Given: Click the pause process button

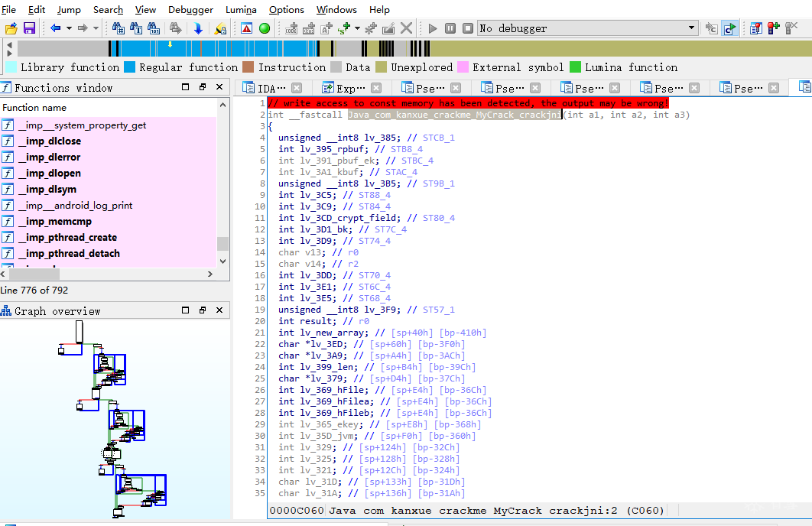Looking at the screenshot, I should [450, 28].
